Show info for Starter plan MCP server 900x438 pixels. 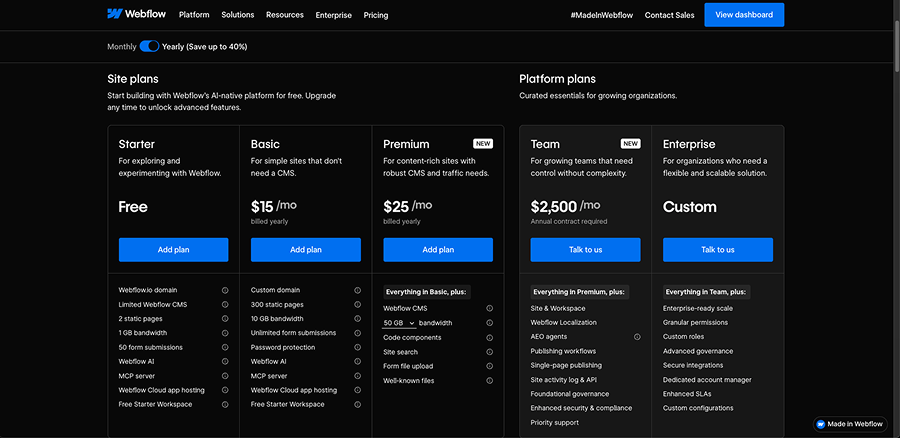225,376
